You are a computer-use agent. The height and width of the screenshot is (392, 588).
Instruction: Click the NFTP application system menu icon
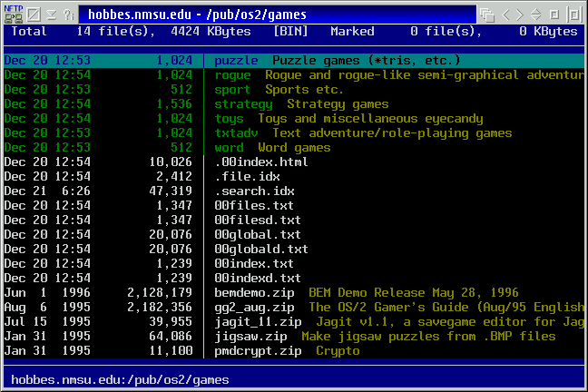pos(13,14)
